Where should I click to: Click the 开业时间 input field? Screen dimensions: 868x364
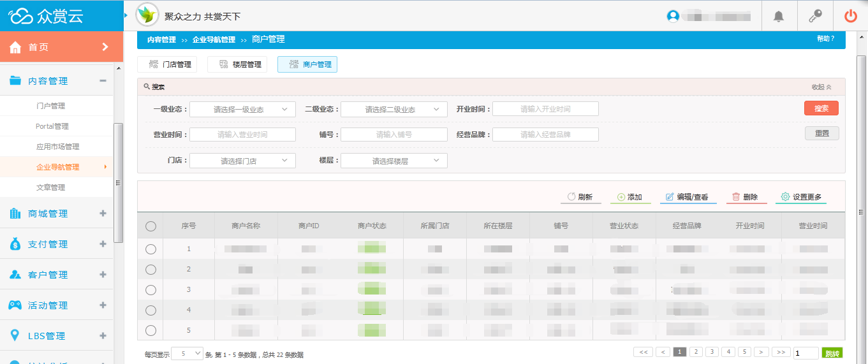coord(545,109)
